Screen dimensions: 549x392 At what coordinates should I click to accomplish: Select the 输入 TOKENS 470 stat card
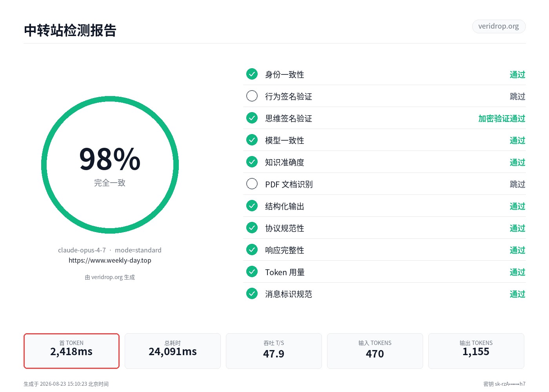tap(375, 351)
